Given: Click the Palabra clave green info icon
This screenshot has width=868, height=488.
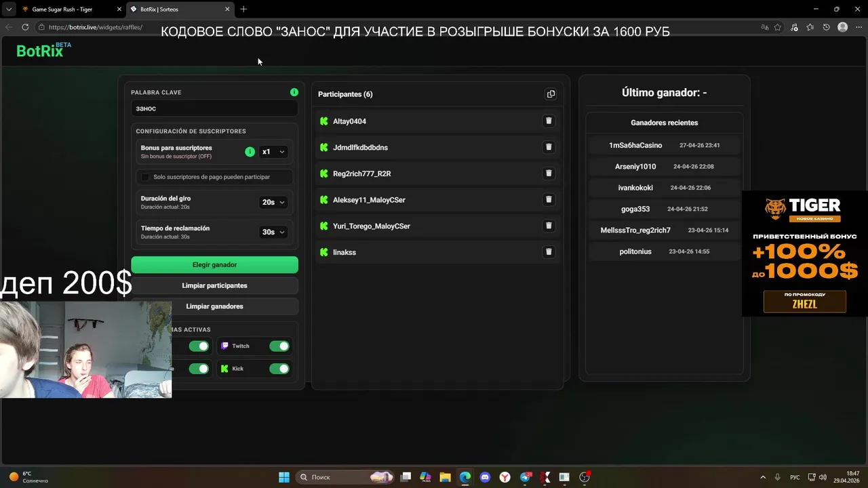Looking at the screenshot, I should (x=294, y=92).
